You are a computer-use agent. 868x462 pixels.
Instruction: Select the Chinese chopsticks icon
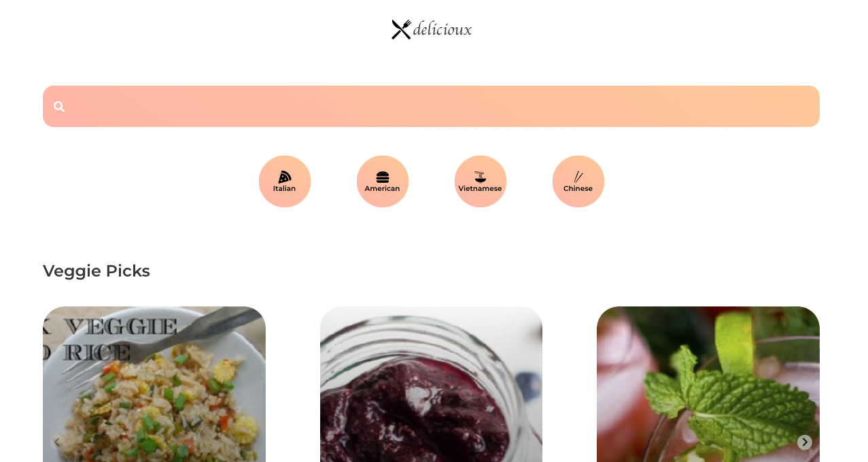pos(578,177)
